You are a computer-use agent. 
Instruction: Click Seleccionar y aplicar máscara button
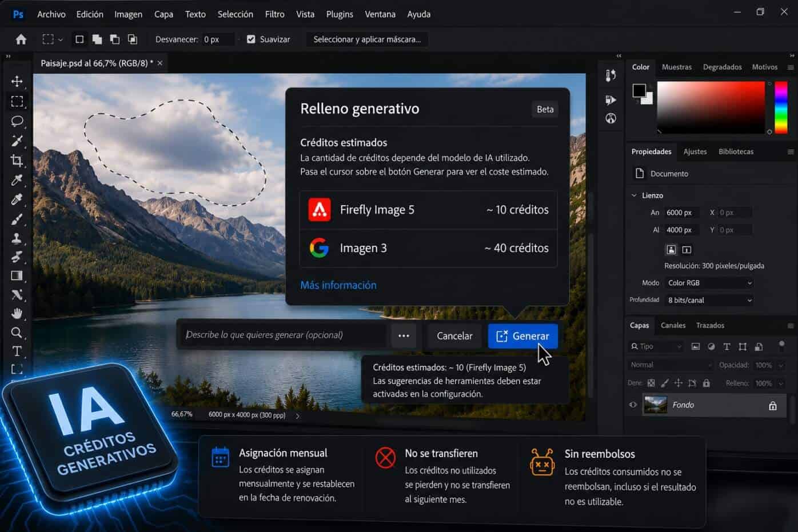click(367, 39)
